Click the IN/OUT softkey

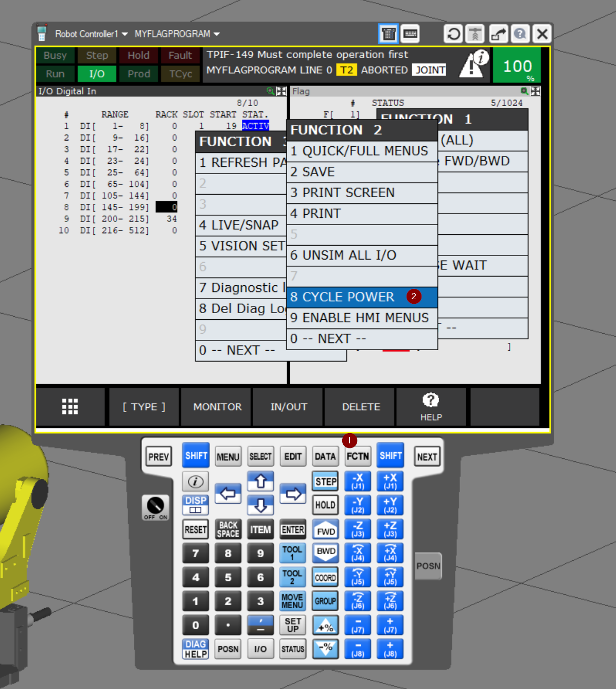[289, 407]
